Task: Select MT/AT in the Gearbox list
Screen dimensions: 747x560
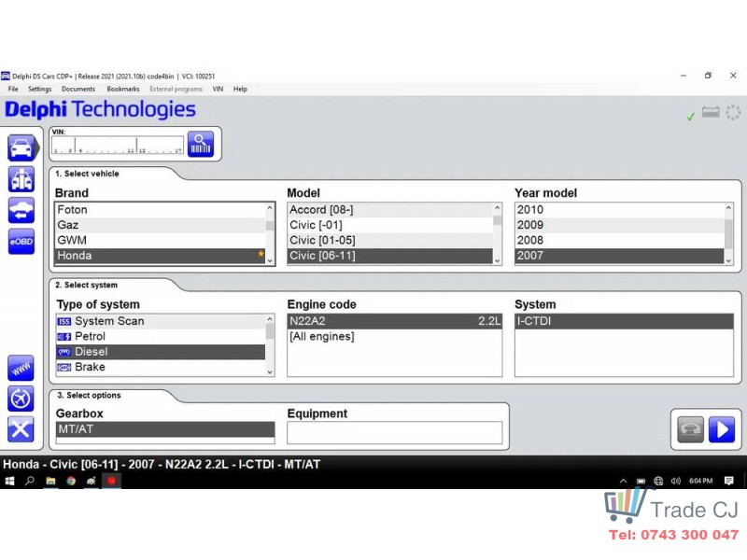Action: (165, 429)
